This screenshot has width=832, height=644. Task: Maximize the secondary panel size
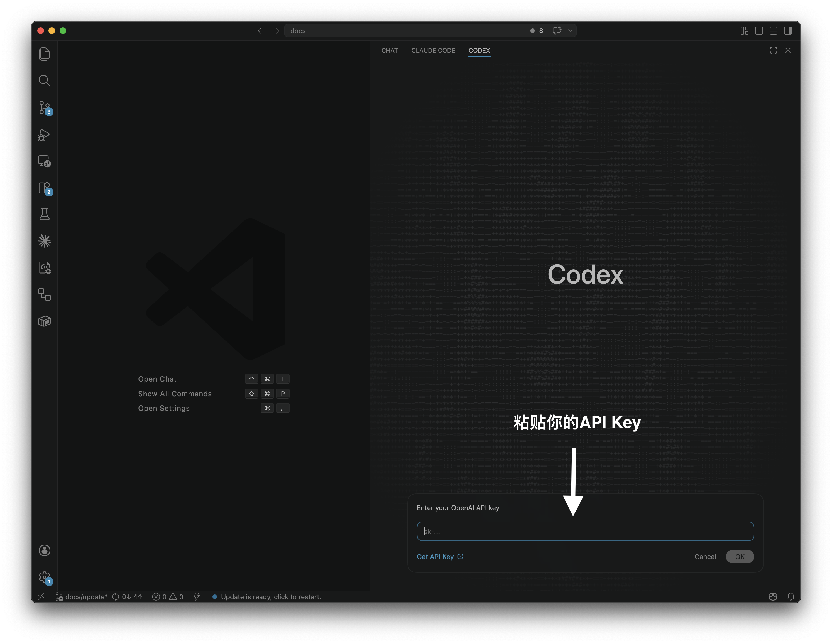tap(773, 50)
